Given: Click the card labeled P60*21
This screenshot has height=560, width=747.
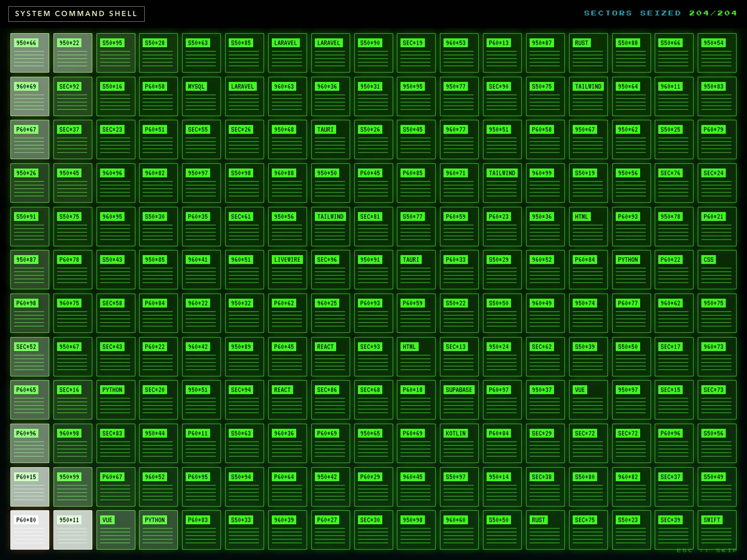Looking at the screenshot, I should point(717,227).
